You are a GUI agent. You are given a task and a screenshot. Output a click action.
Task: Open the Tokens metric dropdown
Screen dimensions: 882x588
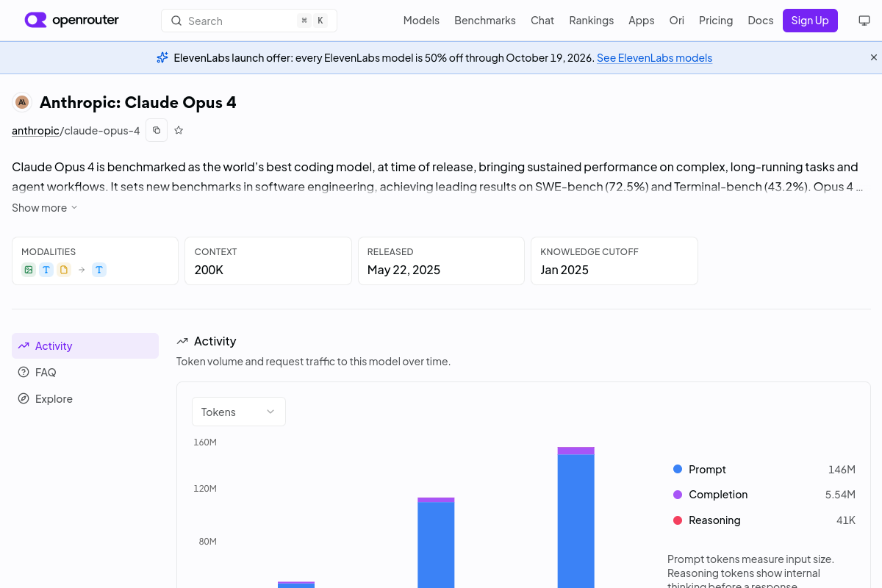239,412
